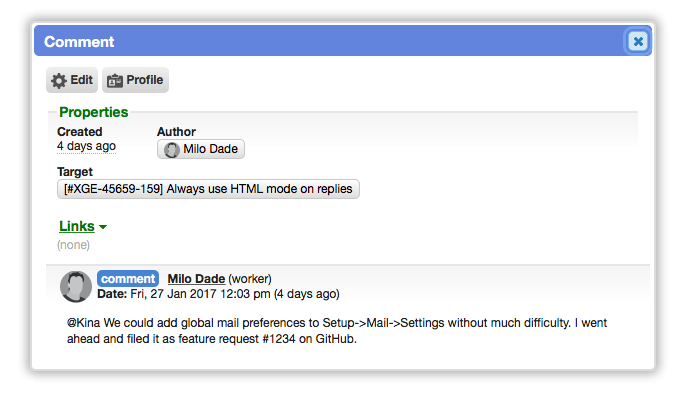This screenshot has height=401, width=678.
Task: Click the comment body text mentioning @Kina
Action: click(x=337, y=331)
